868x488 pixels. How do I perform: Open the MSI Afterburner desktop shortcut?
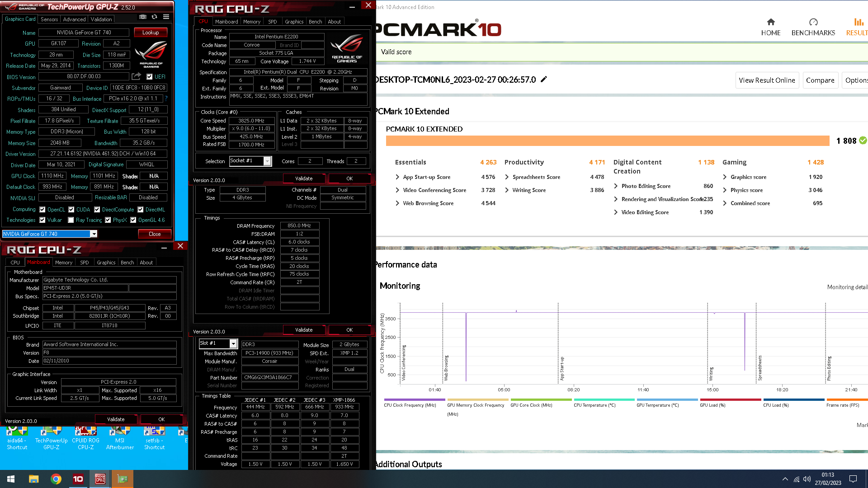coord(120,437)
